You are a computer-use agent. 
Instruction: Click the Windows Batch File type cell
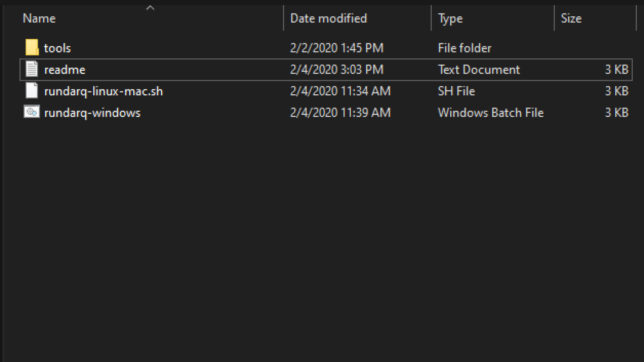(x=491, y=113)
